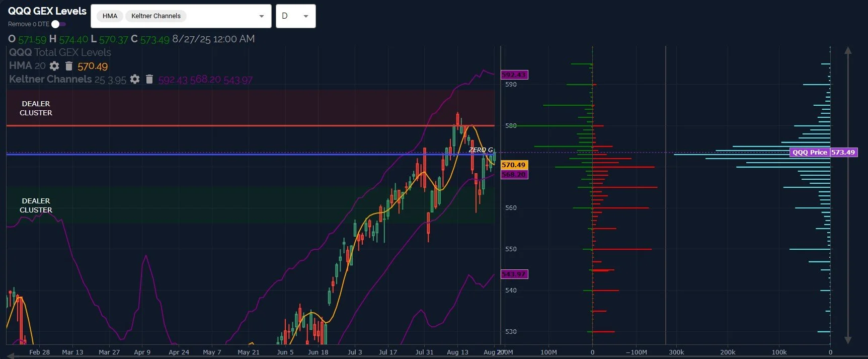
Task: Click the Jul 31 date axis label
Action: tap(424, 352)
